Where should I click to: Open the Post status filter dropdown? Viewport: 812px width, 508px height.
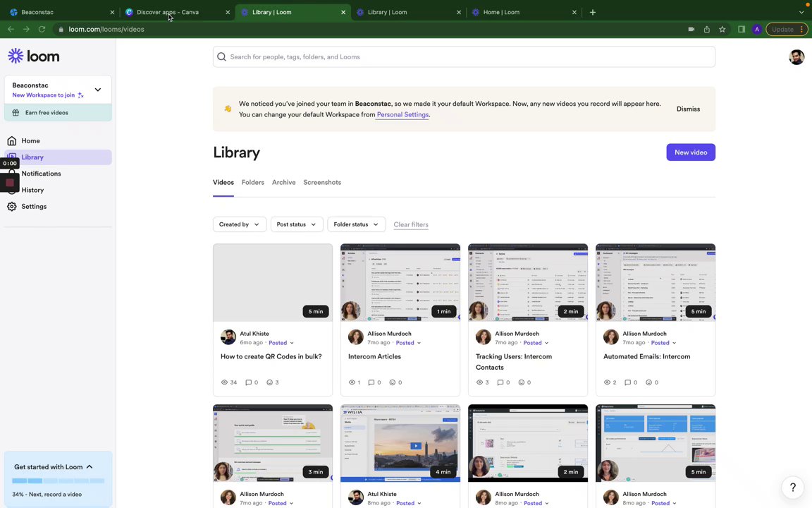click(297, 224)
